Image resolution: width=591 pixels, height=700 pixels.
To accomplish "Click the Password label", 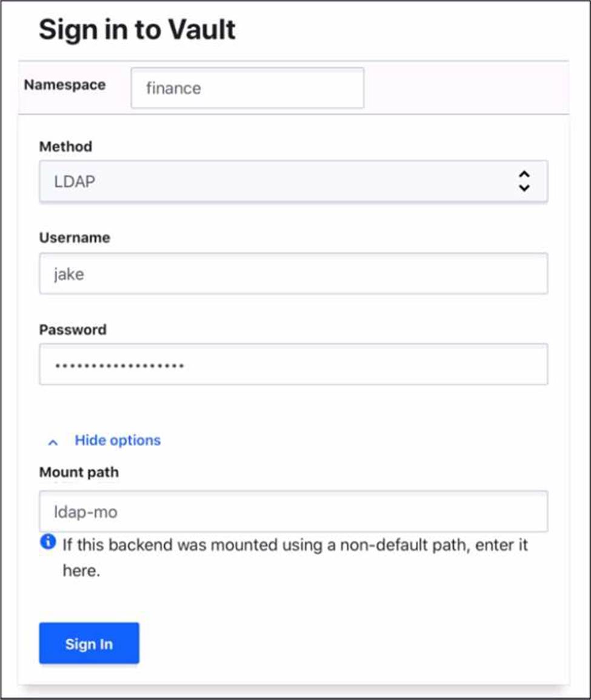I will [73, 330].
